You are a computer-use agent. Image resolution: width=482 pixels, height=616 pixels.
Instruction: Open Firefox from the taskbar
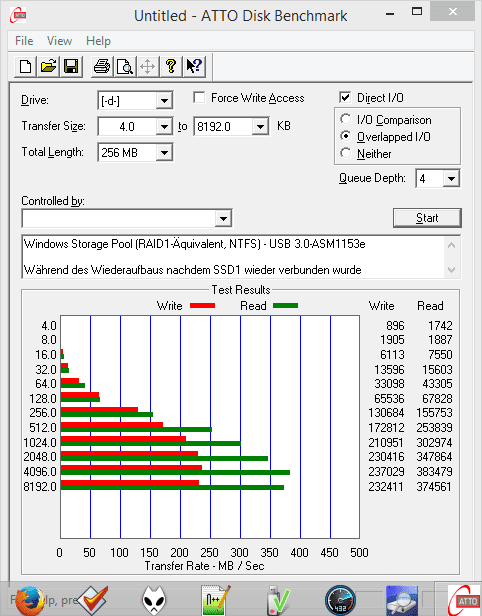click(x=29, y=600)
